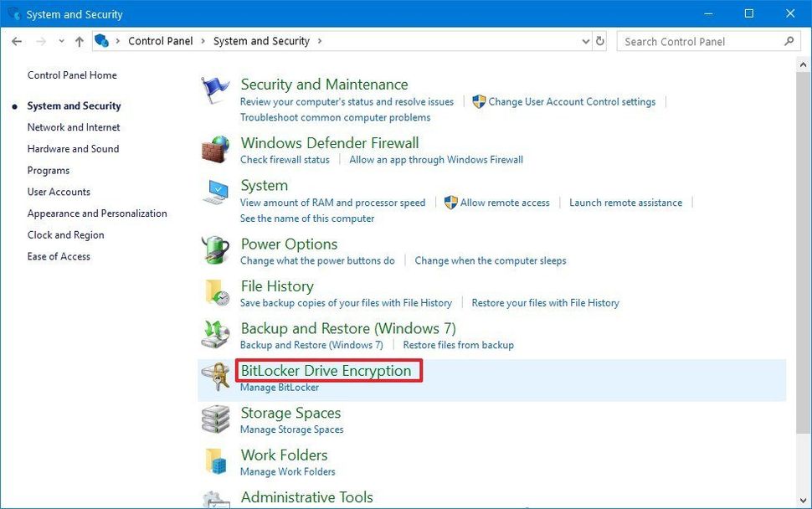812x509 pixels.
Task: Go to Network and Internet in the sidebar
Action: (73, 126)
